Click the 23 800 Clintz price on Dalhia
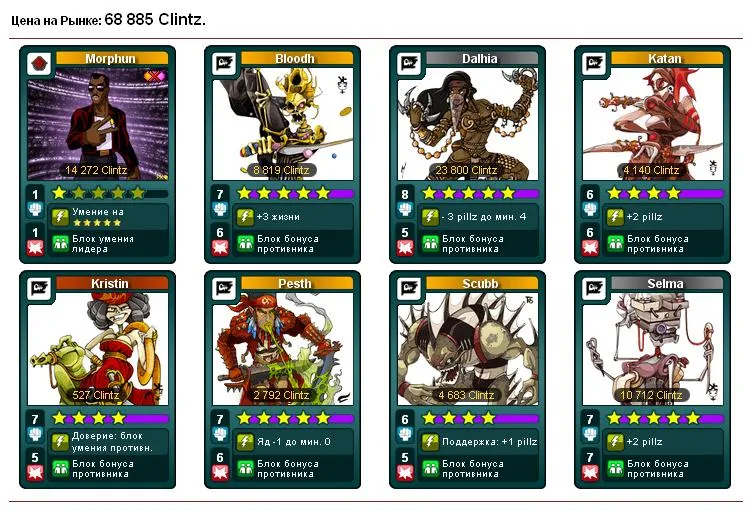Image resolution: width=748 pixels, height=511 pixels. (467, 170)
